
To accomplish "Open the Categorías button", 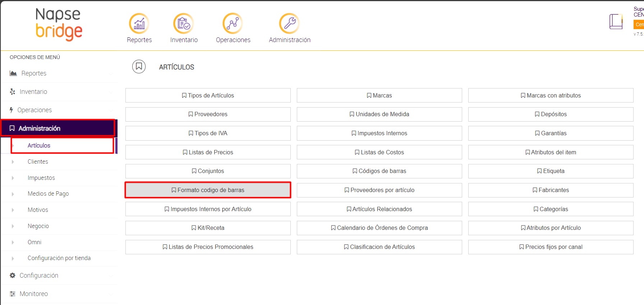I will click(551, 209).
